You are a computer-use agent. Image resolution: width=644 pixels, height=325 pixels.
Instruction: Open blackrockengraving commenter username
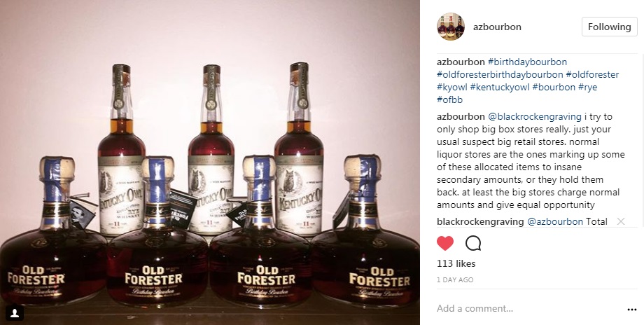[x=480, y=222]
